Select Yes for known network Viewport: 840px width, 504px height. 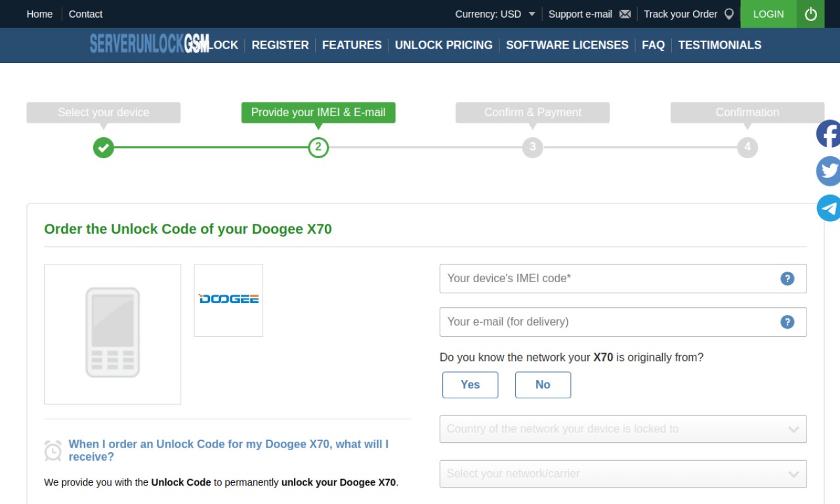pos(470,385)
